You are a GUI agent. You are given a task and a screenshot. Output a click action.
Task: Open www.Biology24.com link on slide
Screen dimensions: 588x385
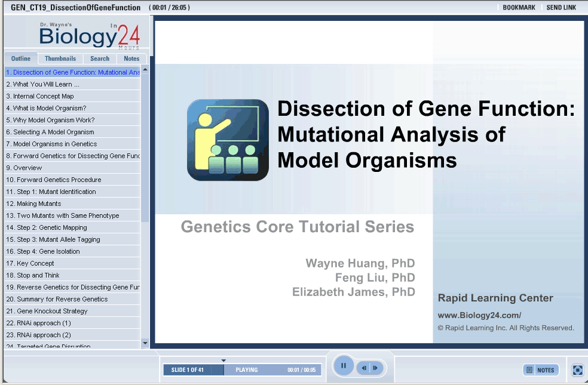(479, 316)
